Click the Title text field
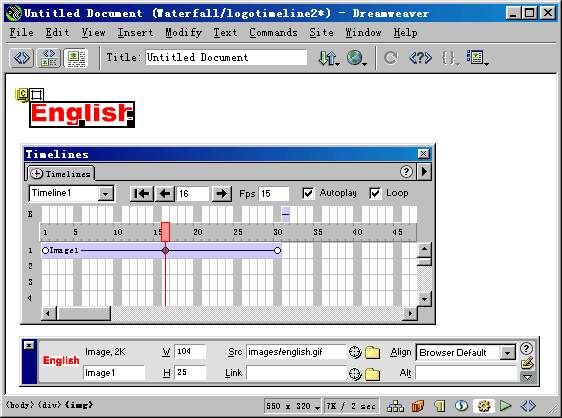Screen dimensions: 562x418 226,57
